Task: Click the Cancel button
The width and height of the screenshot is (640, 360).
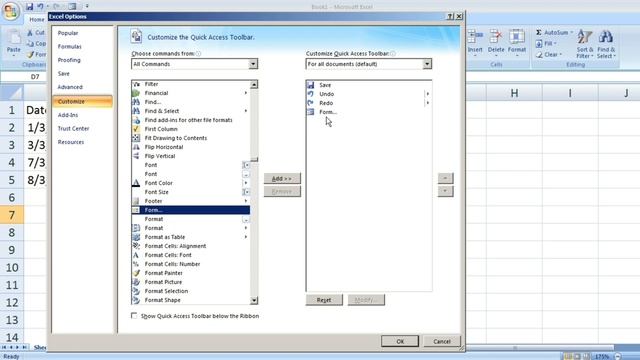Action: click(442, 341)
